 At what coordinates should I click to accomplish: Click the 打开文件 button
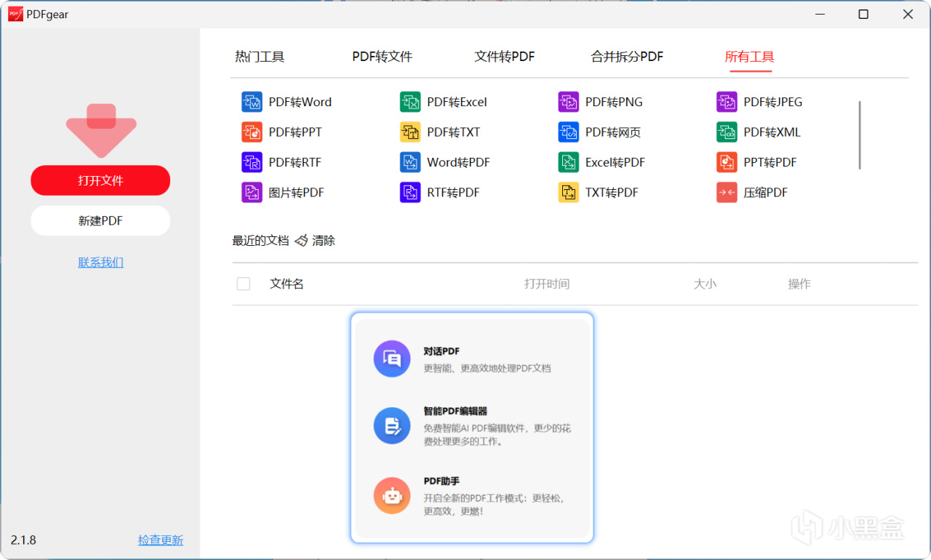click(100, 180)
